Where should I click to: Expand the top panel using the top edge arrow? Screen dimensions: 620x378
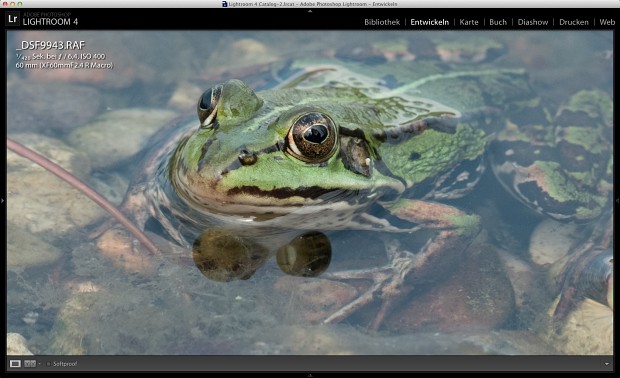[x=310, y=11]
